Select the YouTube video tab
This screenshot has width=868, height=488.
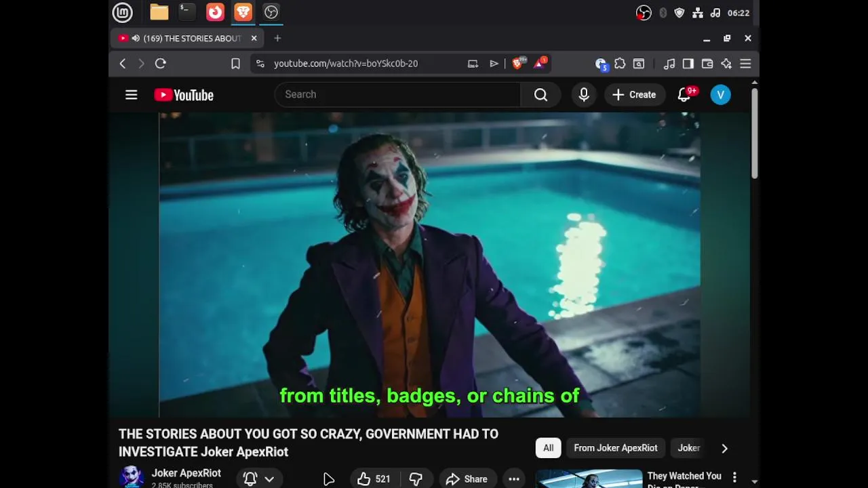[188, 39]
